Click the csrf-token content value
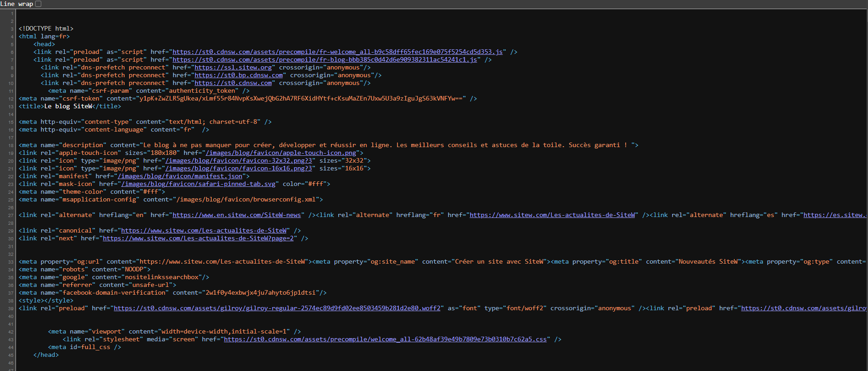 pos(301,99)
